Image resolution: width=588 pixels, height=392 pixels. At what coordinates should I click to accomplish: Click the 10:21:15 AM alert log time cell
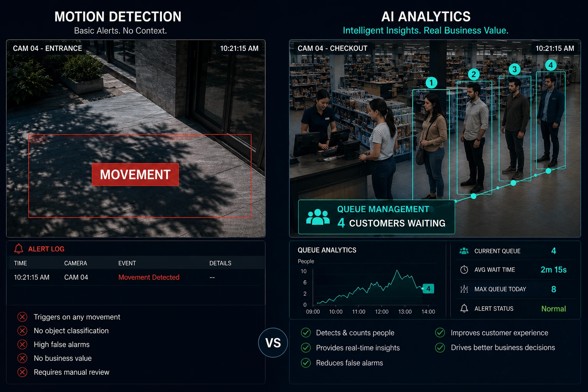click(32, 277)
